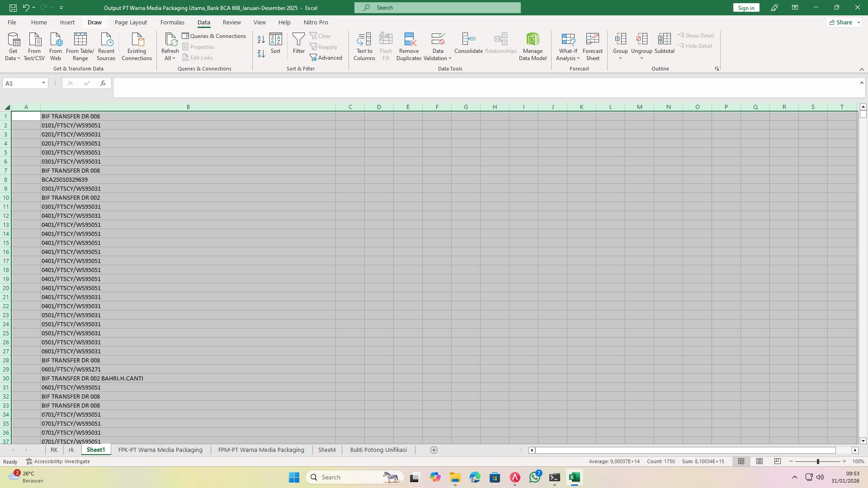This screenshot has width=868, height=488.
Task: Open the Forecast Sheet tool
Action: click(592, 46)
